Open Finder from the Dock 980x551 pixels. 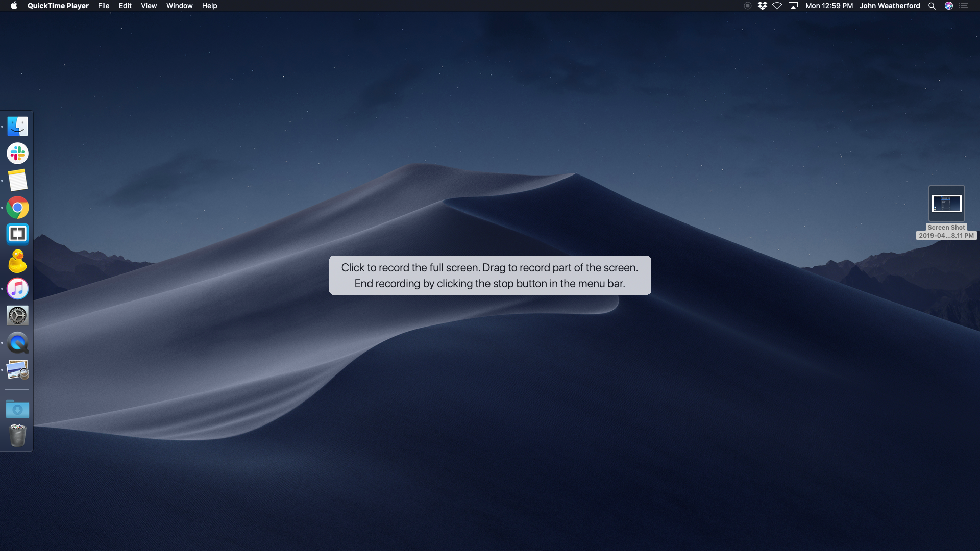coord(17,126)
